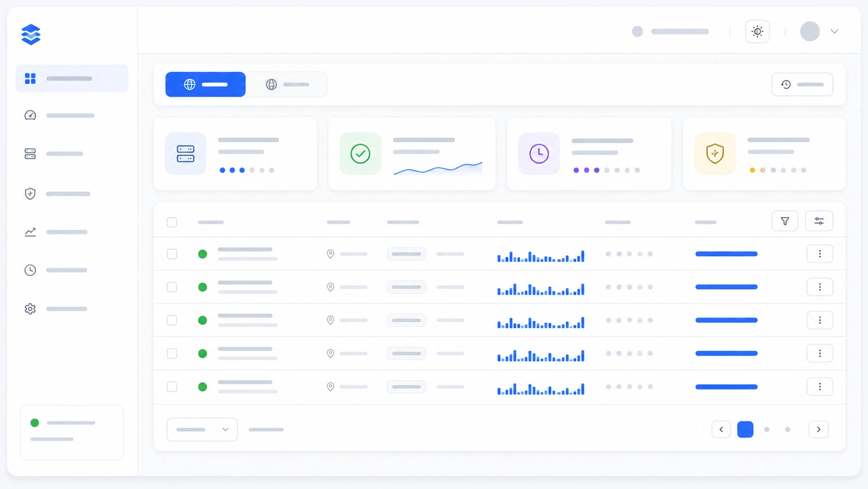
Task: Open the dashboard grid item in sidebar
Action: point(72,78)
